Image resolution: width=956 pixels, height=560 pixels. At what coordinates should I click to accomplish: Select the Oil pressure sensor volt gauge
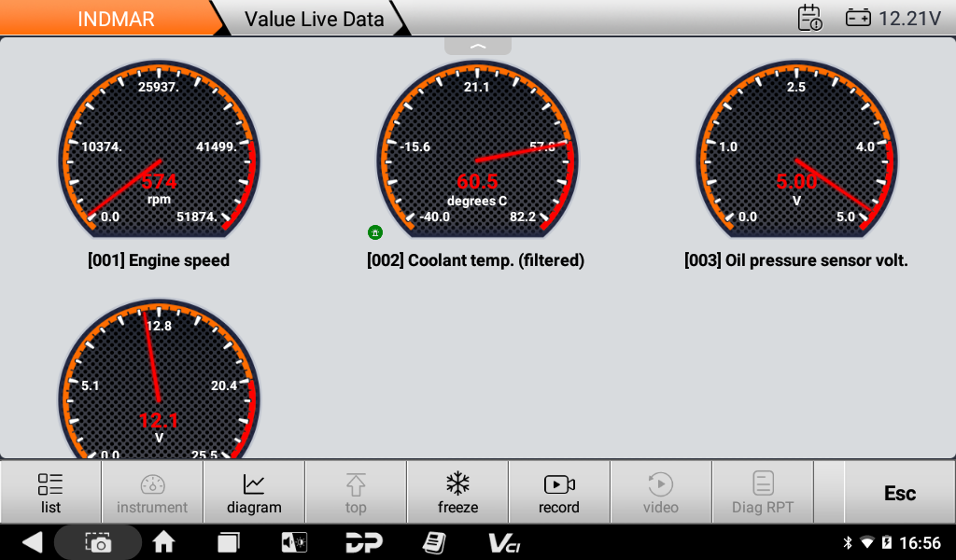(x=795, y=149)
